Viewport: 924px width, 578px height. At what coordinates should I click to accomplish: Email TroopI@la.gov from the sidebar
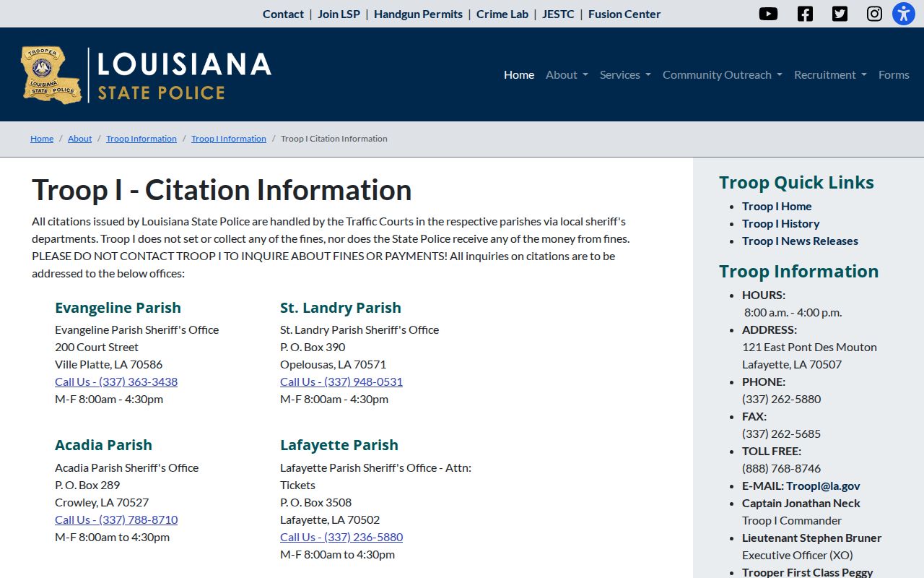(x=823, y=486)
